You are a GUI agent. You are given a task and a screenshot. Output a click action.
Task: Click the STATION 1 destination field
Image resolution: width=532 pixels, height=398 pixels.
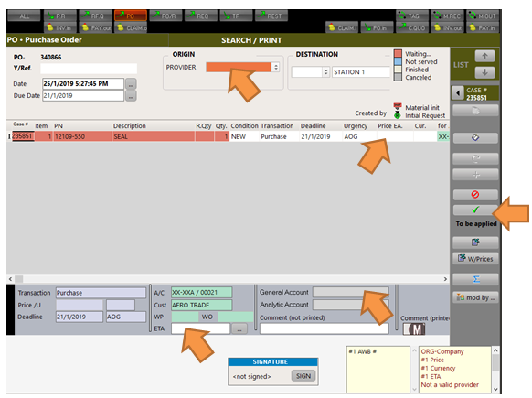click(361, 72)
